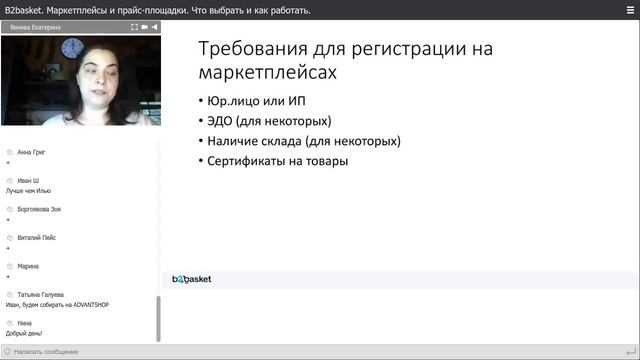Click the reply icon next to Татьяна Галуева
Viewport: 640px width, 360px height.
click(10, 295)
